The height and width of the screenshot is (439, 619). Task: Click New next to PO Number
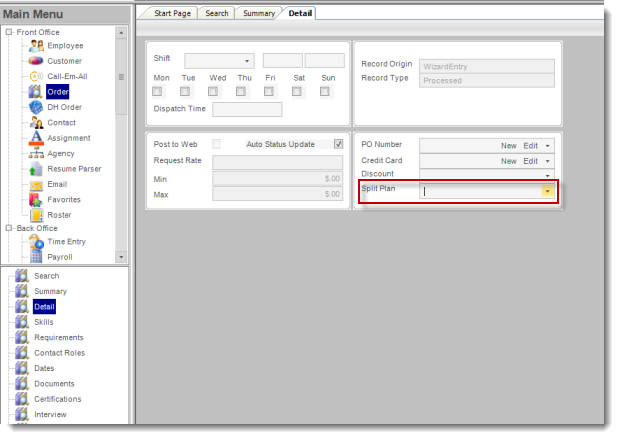pos(508,145)
